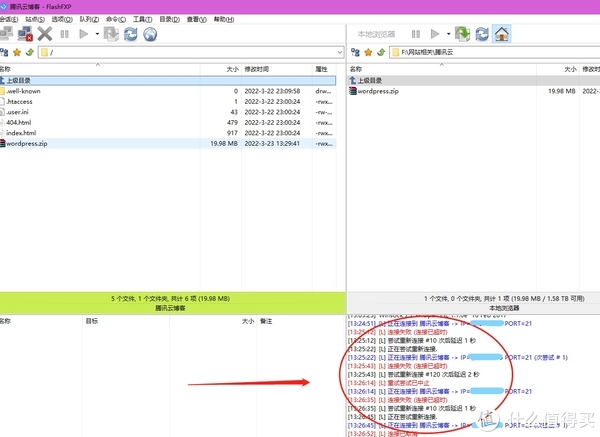
Task: Open dropdown arrow beside left play icon
Action: pyautogui.click(x=97, y=34)
